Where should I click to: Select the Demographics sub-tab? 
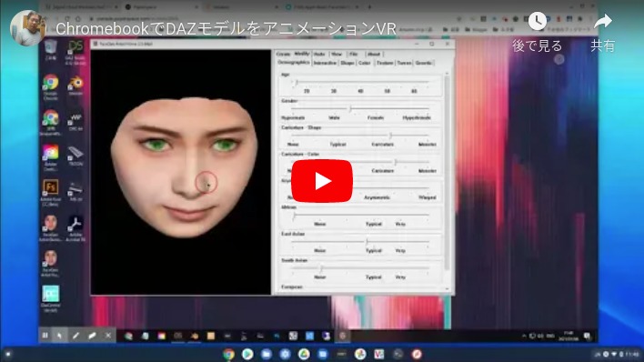[294, 63]
